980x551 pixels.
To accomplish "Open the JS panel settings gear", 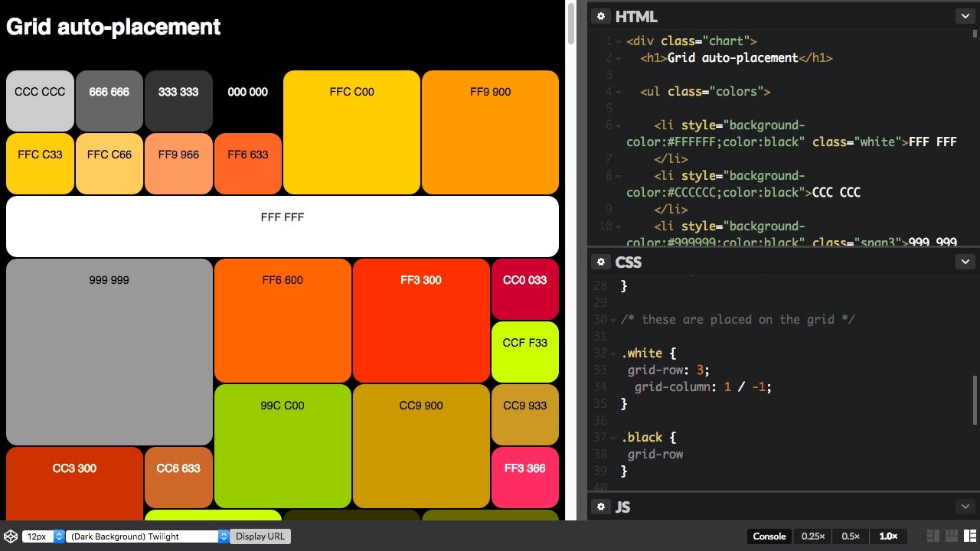I will tap(601, 507).
